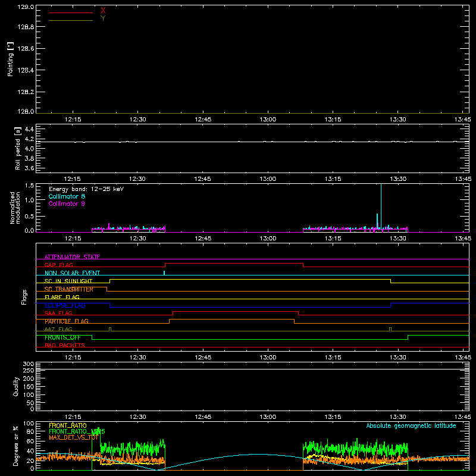Click the Normalized modulation axis title
The width and height of the screenshot is (476, 476).
click(15, 208)
